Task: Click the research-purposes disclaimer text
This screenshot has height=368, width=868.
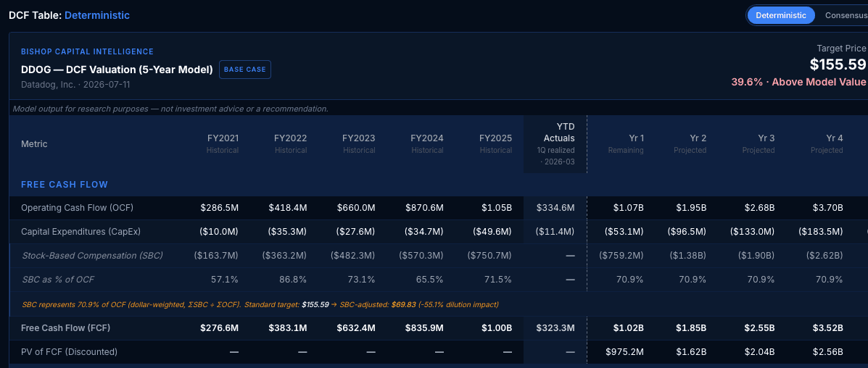Action: 170,109
